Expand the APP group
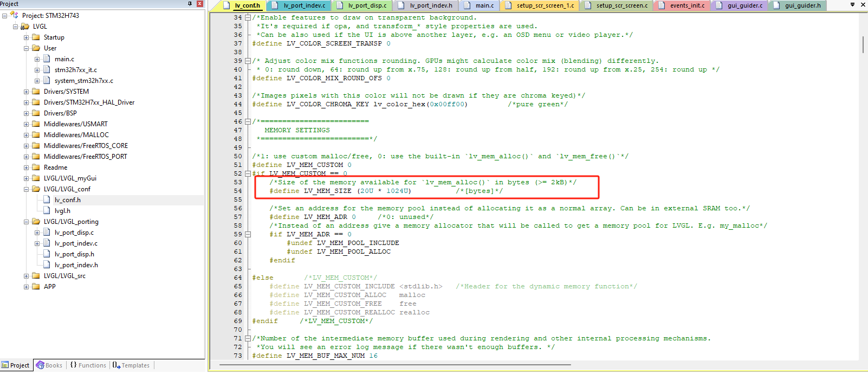 click(x=26, y=287)
